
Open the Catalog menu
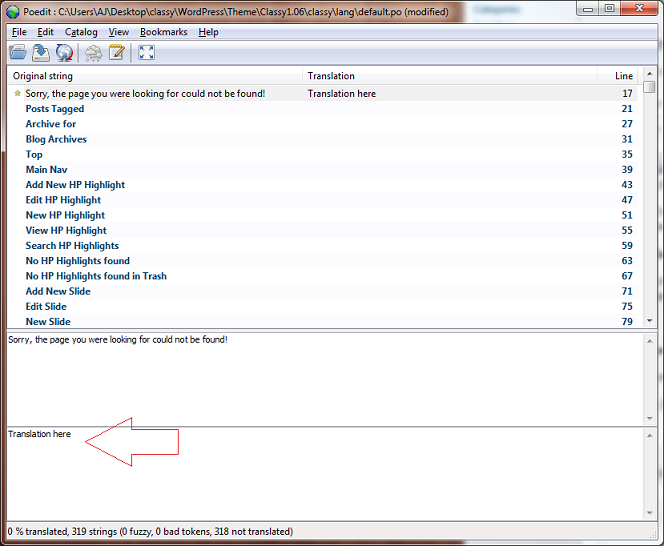[x=81, y=32]
